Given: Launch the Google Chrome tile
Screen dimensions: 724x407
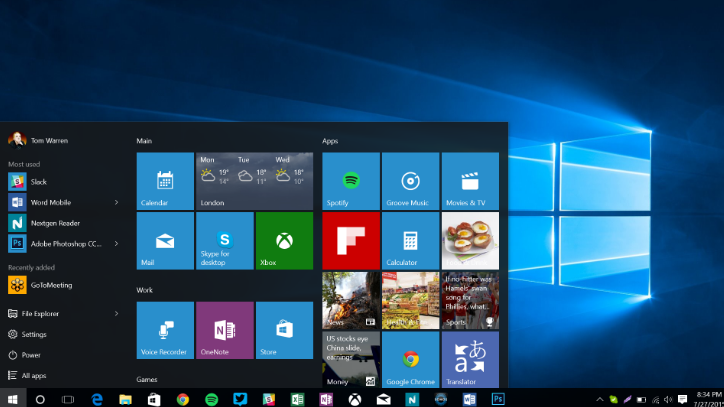Looking at the screenshot, I should click(x=410, y=359).
